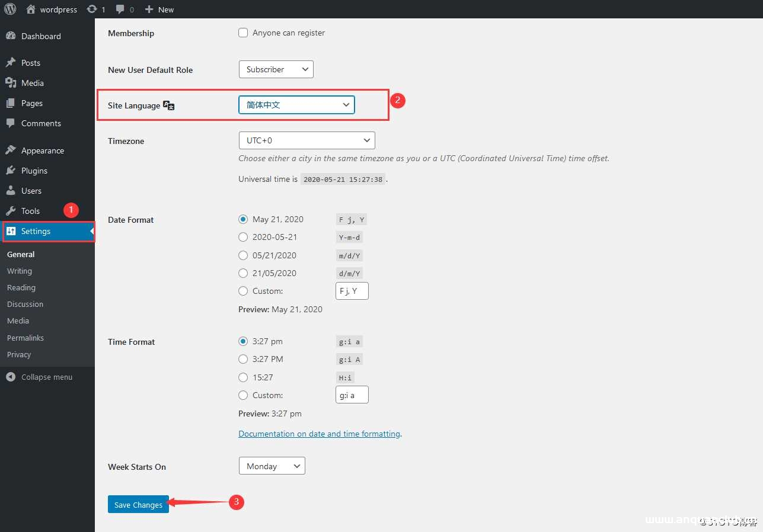The height and width of the screenshot is (532, 763).
Task: Open the Timezone dropdown
Action: pos(307,140)
